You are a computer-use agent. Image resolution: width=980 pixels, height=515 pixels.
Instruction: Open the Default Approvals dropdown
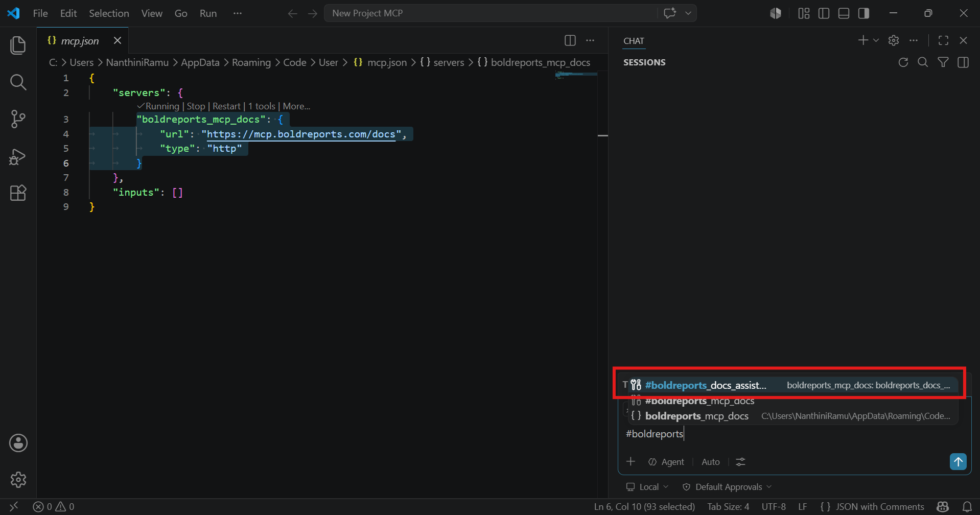click(727, 487)
